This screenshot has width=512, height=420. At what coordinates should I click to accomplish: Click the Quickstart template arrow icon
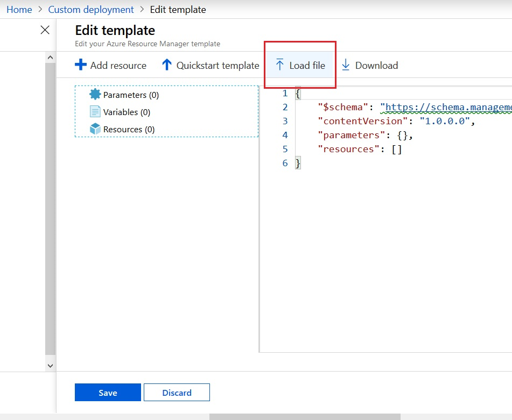click(x=167, y=65)
